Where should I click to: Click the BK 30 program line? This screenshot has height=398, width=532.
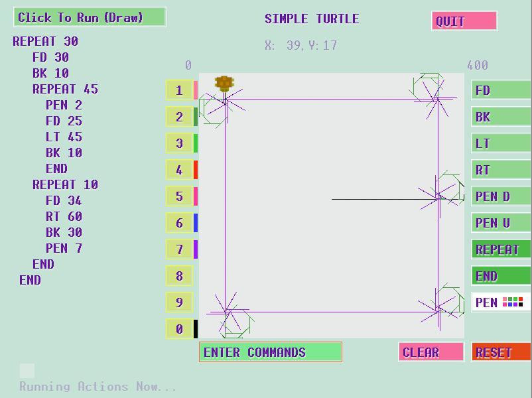64,232
